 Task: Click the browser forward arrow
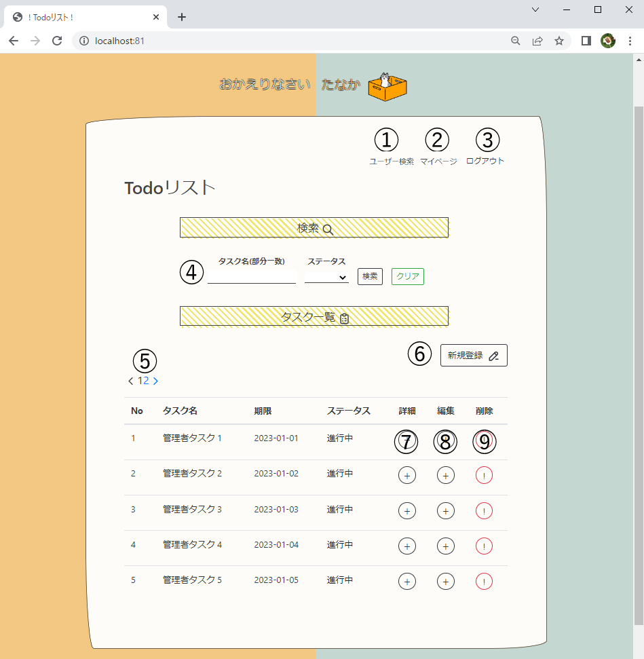pyautogui.click(x=35, y=41)
